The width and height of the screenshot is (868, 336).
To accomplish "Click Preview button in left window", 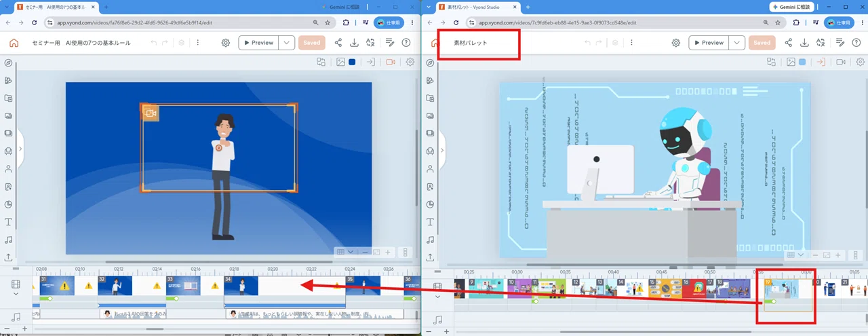I will click(259, 43).
